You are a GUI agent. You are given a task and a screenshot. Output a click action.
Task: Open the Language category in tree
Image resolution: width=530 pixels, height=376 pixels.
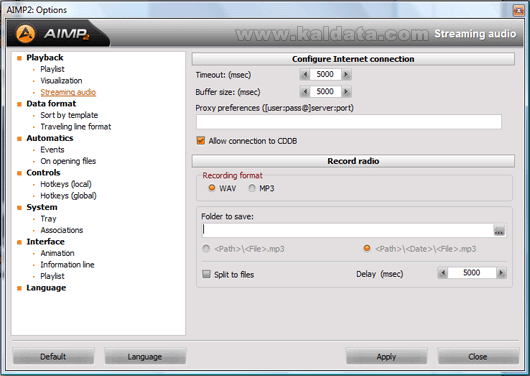(46, 288)
